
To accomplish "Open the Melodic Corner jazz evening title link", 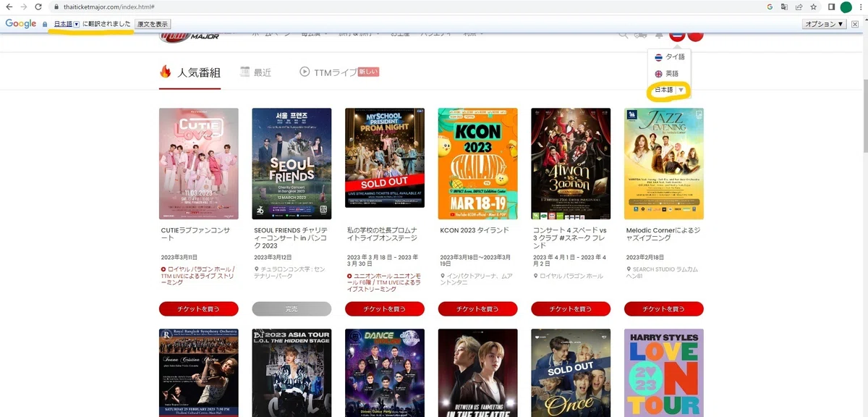I will (x=662, y=234).
